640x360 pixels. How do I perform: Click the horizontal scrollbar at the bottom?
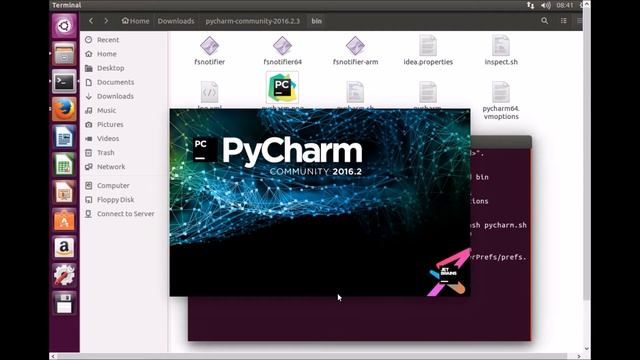click(x=312, y=356)
